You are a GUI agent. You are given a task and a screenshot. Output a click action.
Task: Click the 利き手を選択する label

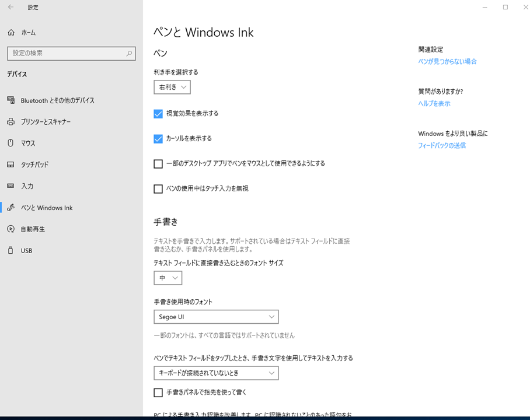[176, 72]
